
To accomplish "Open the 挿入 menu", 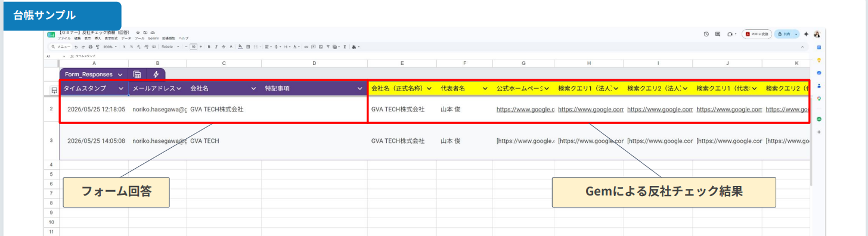I will [x=98, y=38].
